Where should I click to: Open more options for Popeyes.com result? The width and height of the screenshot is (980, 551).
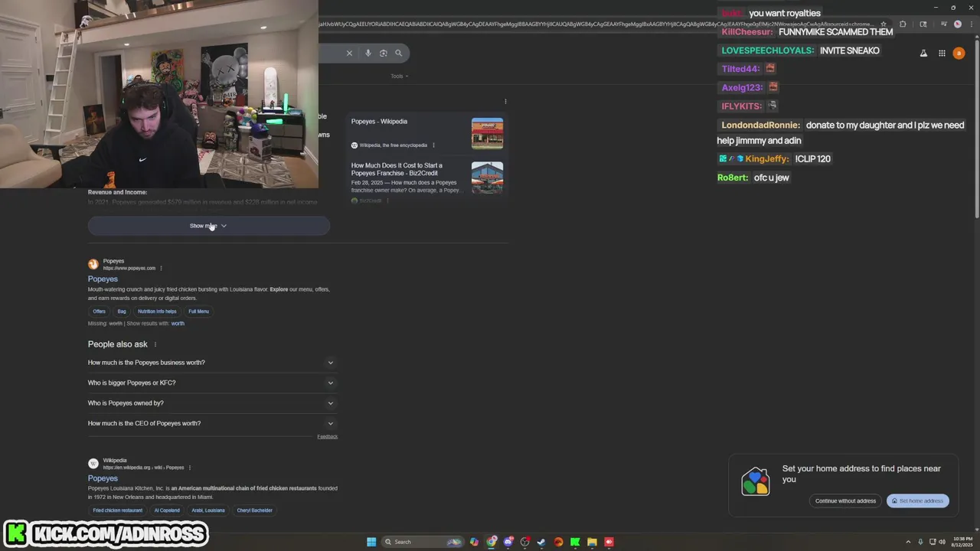pyautogui.click(x=161, y=268)
